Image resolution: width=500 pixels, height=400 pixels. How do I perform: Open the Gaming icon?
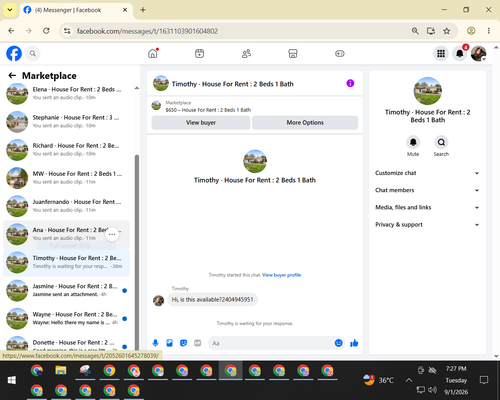[340, 53]
